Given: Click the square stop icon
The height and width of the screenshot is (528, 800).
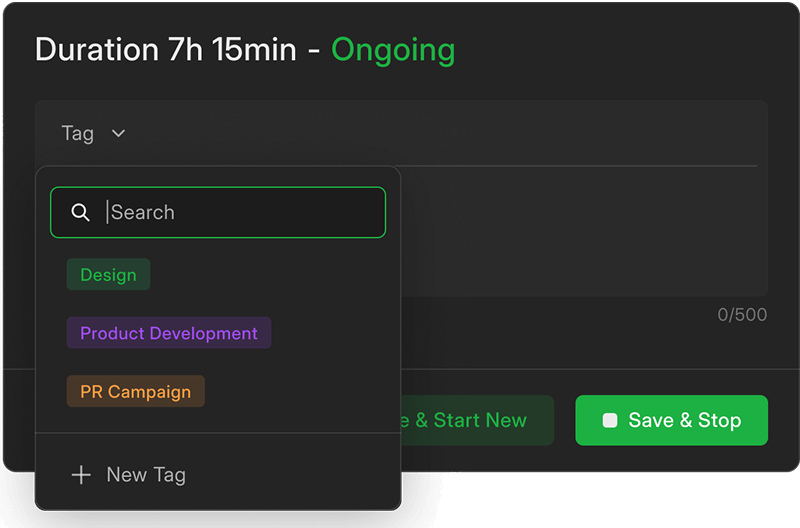Looking at the screenshot, I should point(610,421).
